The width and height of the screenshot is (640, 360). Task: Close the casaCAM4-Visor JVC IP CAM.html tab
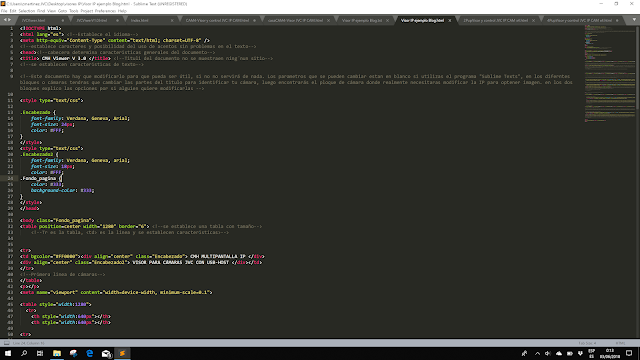(328, 20)
